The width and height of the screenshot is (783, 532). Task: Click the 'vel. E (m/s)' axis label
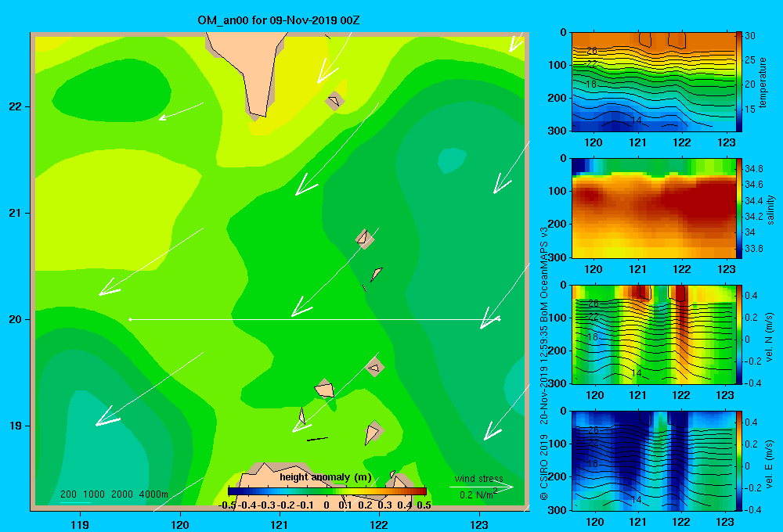click(x=770, y=464)
